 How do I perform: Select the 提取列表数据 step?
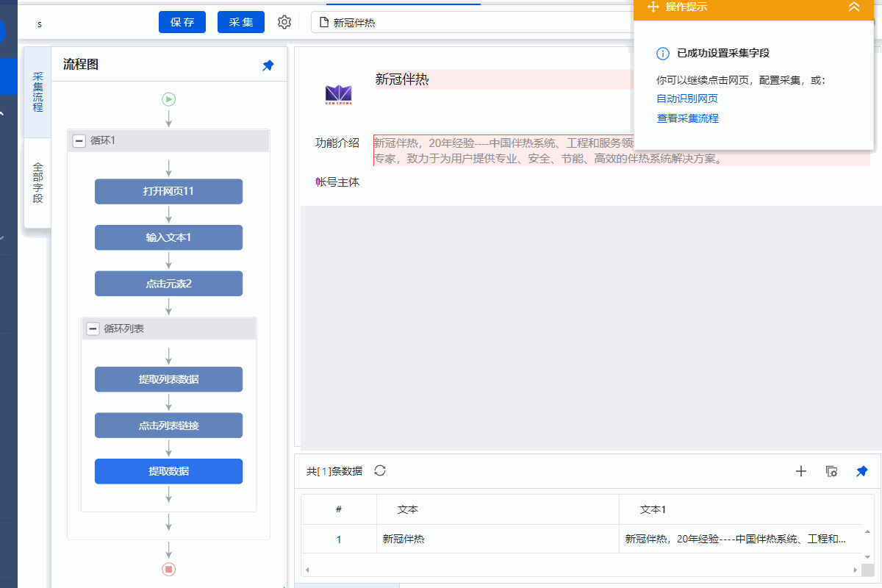point(168,379)
